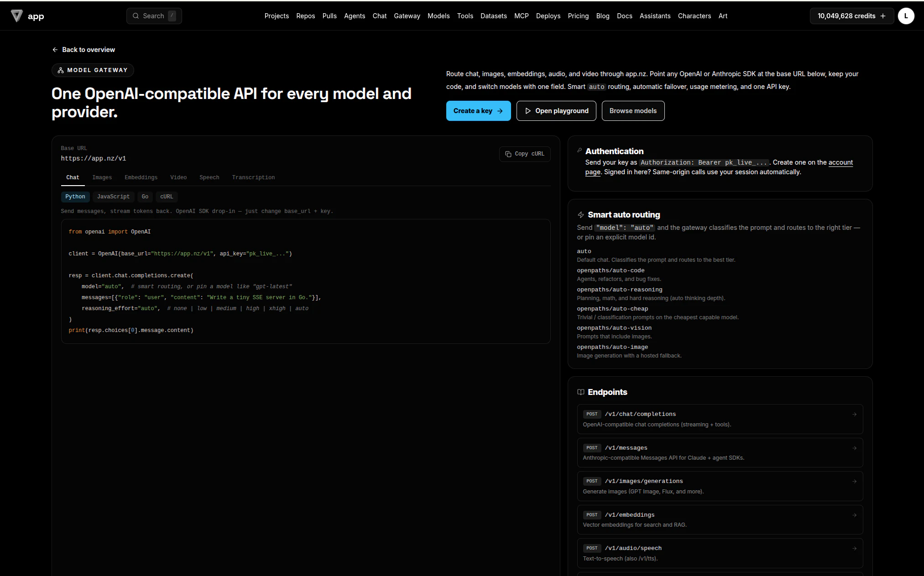The height and width of the screenshot is (576, 924).
Task: Open Tools in the navigation bar
Action: (x=465, y=16)
